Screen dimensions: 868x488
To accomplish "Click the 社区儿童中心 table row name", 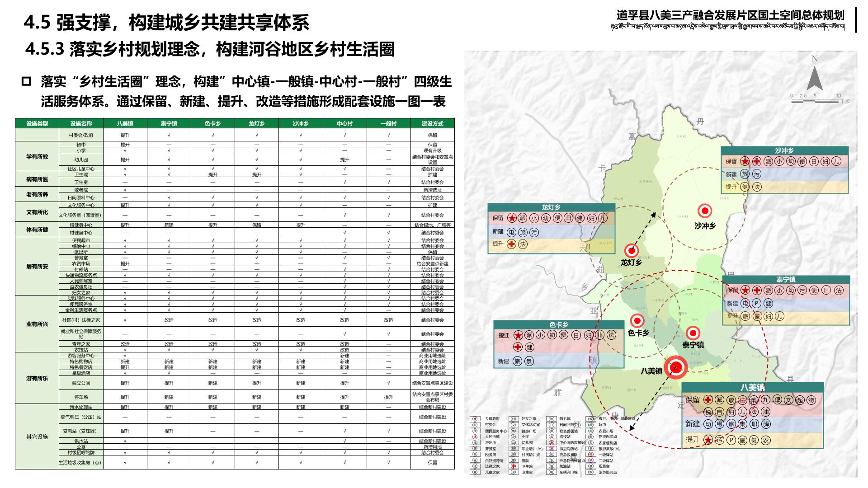I will click(x=81, y=169).
